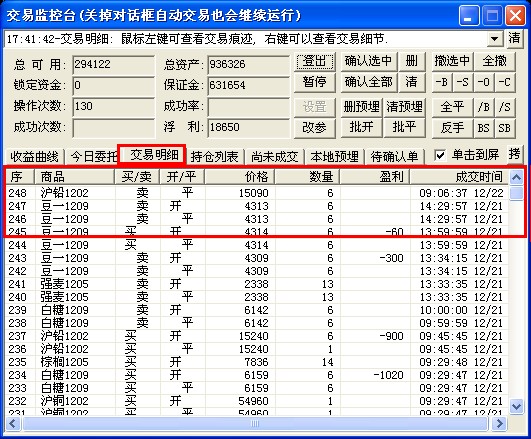This screenshot has height=439, width=531.
Task: Click the 暂停 button
Action: coord(315,82)
